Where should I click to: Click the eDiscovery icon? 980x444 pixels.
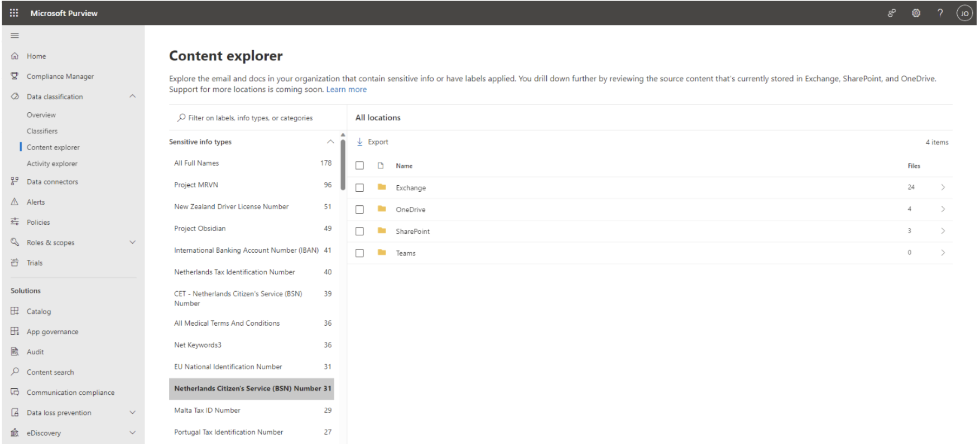(x=15, y=432)
